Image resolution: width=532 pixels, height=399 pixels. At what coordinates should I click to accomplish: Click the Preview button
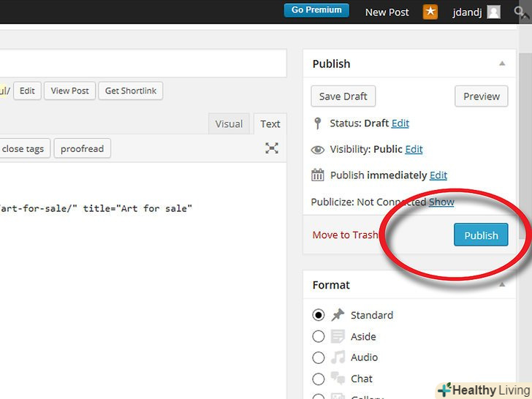coord(482,96)
